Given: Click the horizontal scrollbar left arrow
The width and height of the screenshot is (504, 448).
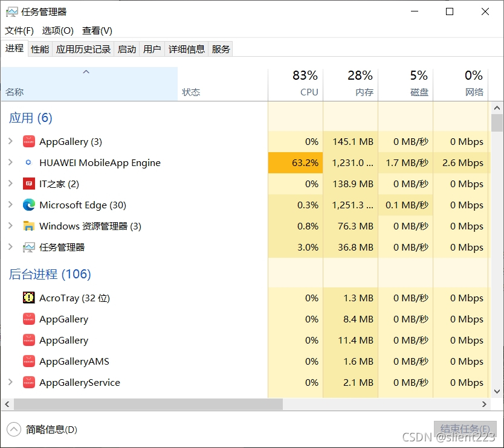Looking at the screenshot, I should pyautogui.click(x=7, y=405).
